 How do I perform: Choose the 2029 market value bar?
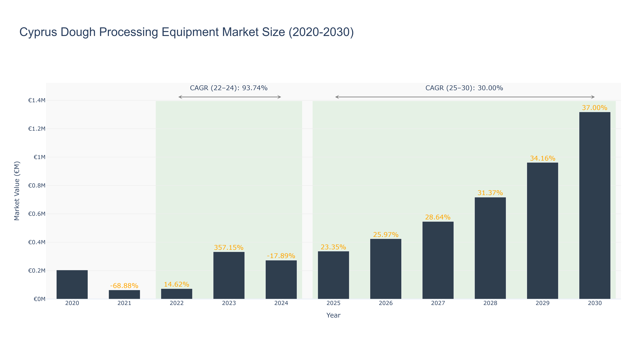pyautogui.click(x=542, y=231)
